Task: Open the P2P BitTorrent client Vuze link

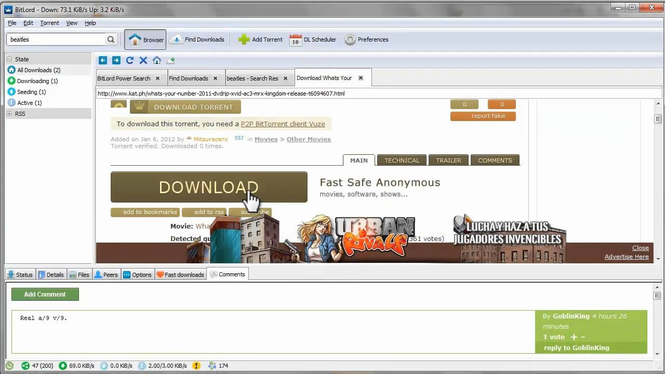Action: point(283,124)
